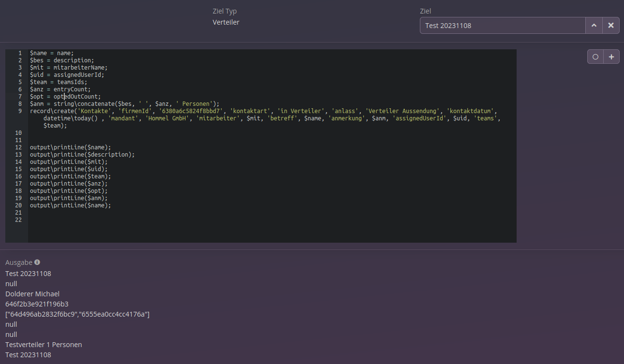The width and height of the screenshot is (624, 364).
Task: Click the team IDs array output line
Action: coord(77,314)
